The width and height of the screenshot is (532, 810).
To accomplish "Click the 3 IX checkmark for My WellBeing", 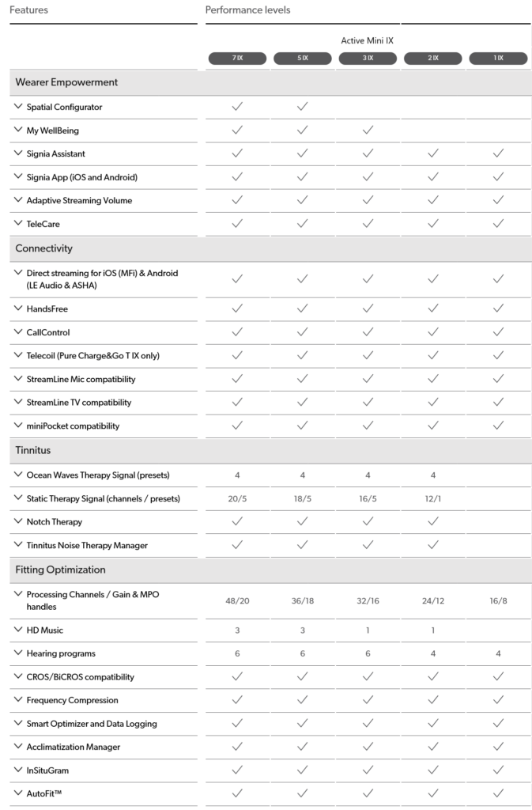I will click(x=368, y=130).
